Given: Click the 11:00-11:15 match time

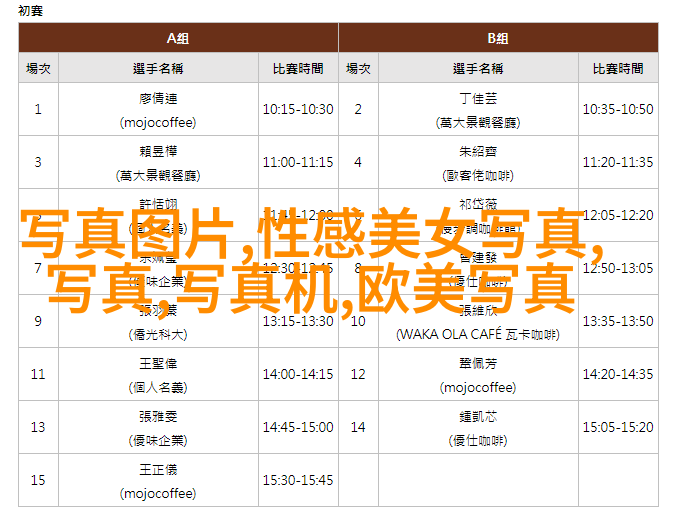Looking at the screenshot, I should pos(298,162).
